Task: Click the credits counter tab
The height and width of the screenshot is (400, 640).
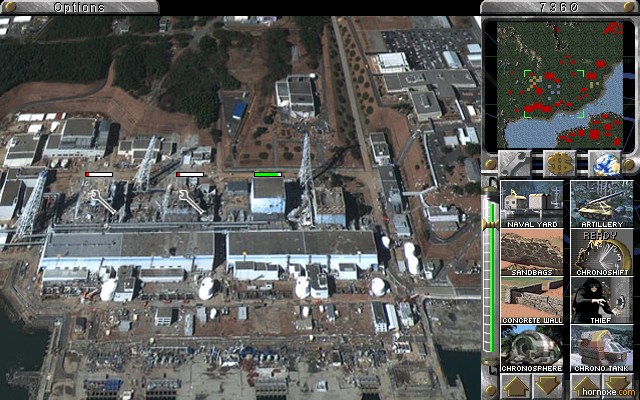Action: click(559, 8)
